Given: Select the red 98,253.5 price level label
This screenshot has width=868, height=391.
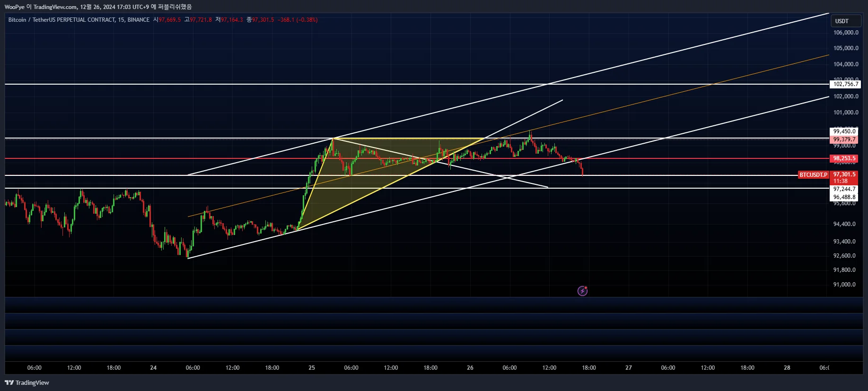Looking at the screenshot, I should click(x=844, y=158).
